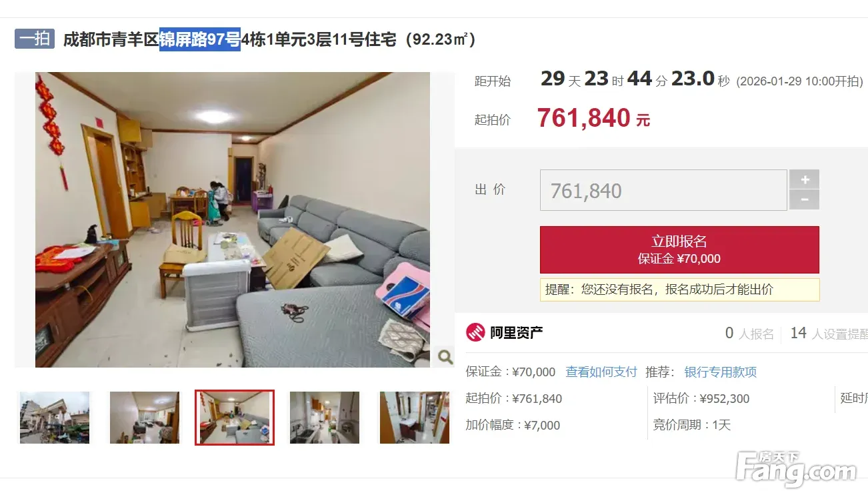Select the building exterior thumbnail

pos(55,418)
